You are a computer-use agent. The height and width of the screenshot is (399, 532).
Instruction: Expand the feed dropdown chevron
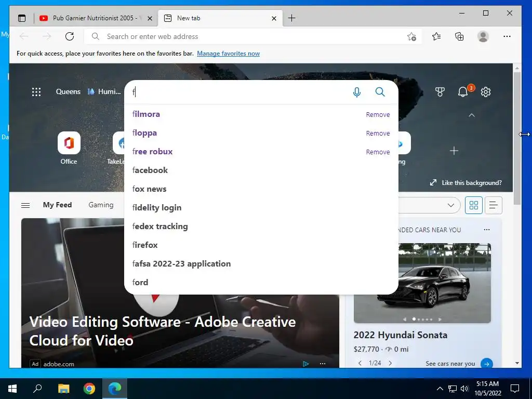pos(450,205)
